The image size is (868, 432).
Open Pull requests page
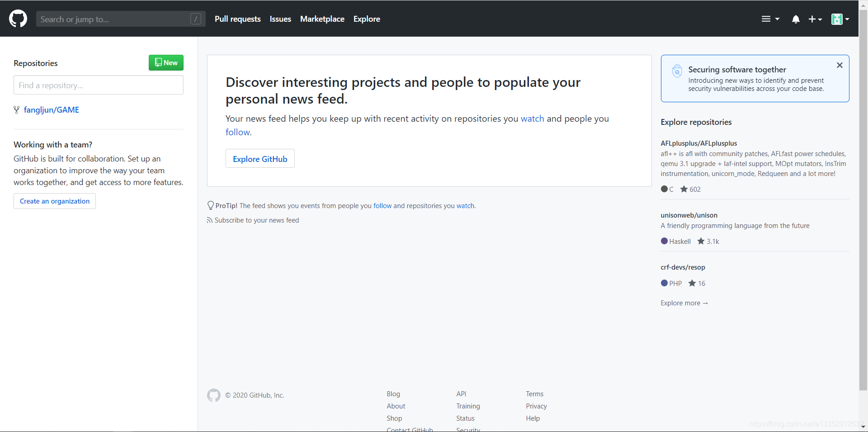tap(237, 19)
